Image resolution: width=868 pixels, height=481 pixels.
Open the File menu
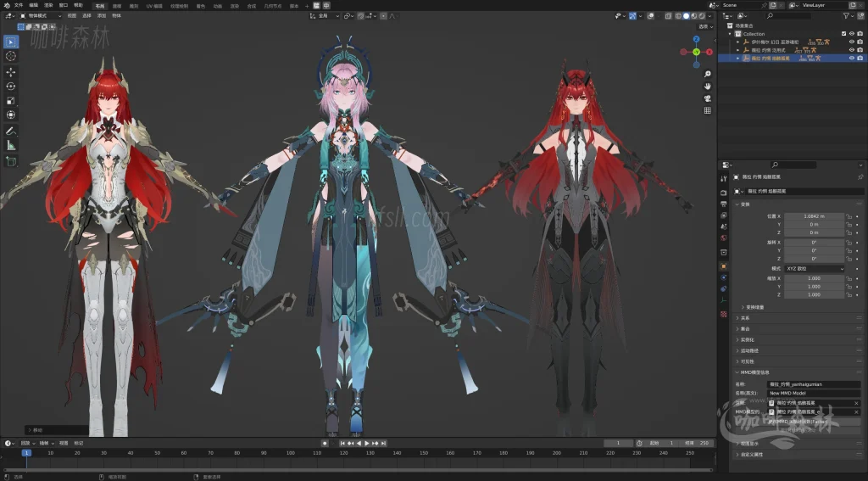tap(19, 6)
